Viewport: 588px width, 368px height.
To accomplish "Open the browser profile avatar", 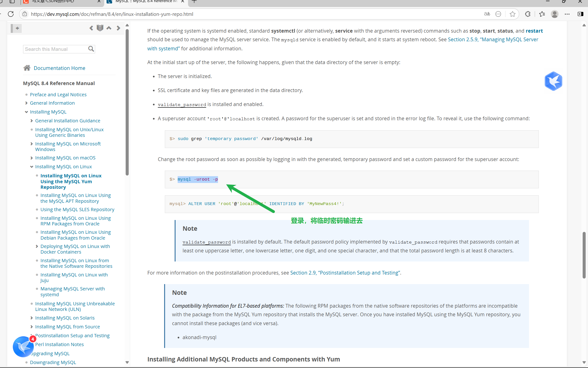I will tap(554, 14).
